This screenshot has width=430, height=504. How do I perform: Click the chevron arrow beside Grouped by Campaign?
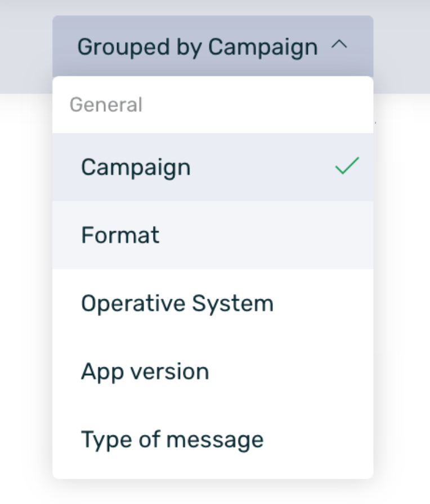pyautogui.click(x=339, y=46)
